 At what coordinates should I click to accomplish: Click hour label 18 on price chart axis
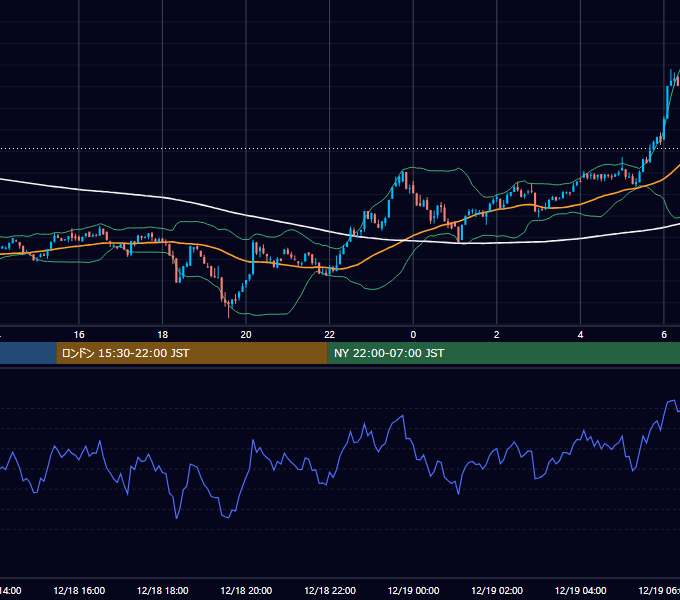[x=163, y=335]
